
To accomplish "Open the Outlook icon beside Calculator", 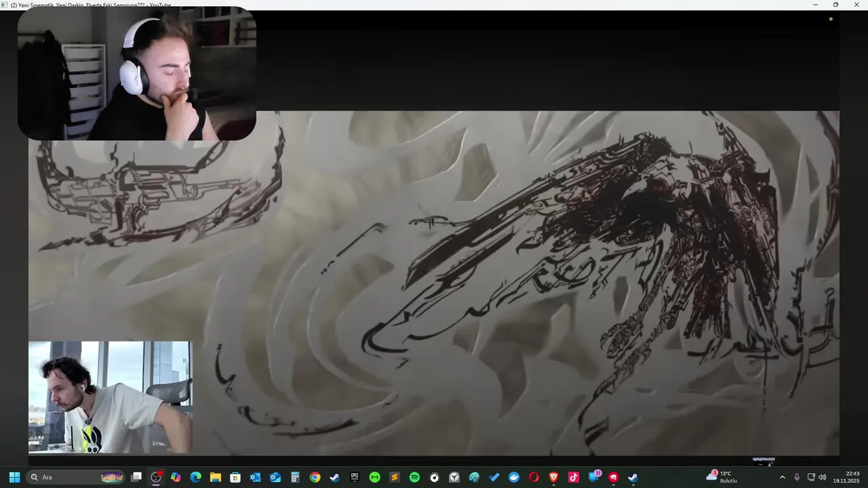I will pyautogui.click(x=275, y=477).
